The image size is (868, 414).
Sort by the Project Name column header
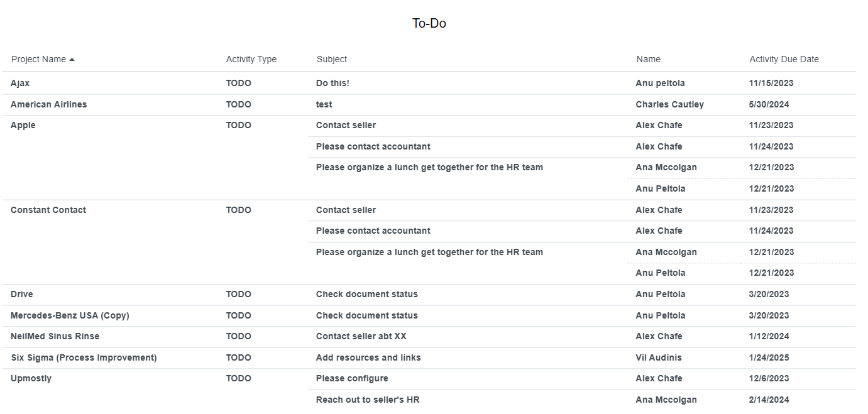pos(38,59)
